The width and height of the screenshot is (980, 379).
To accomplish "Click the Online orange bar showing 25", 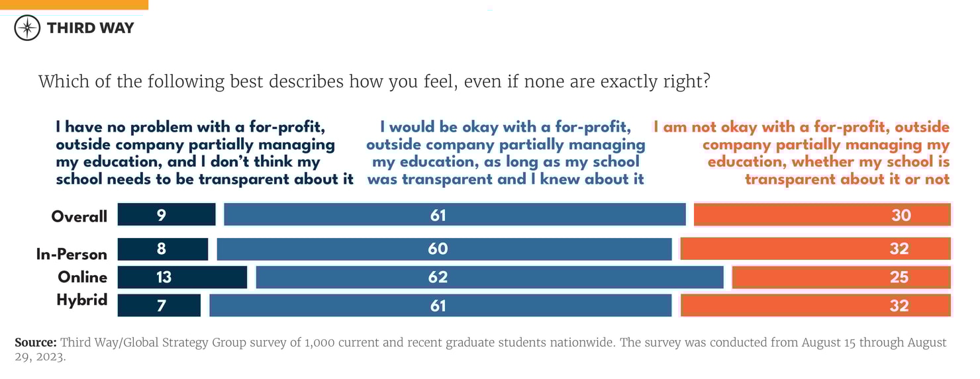I will click(x=841, y=277).
